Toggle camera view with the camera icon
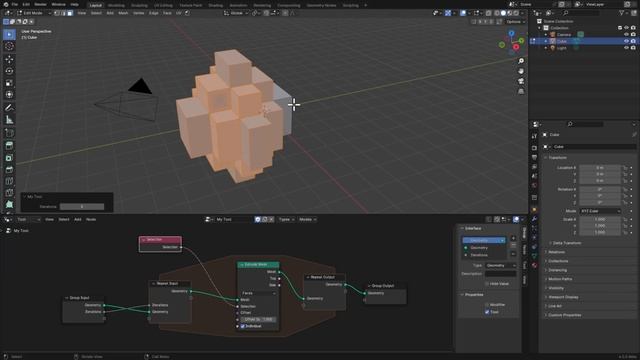The image size is (640, 360). click(521, 81)
